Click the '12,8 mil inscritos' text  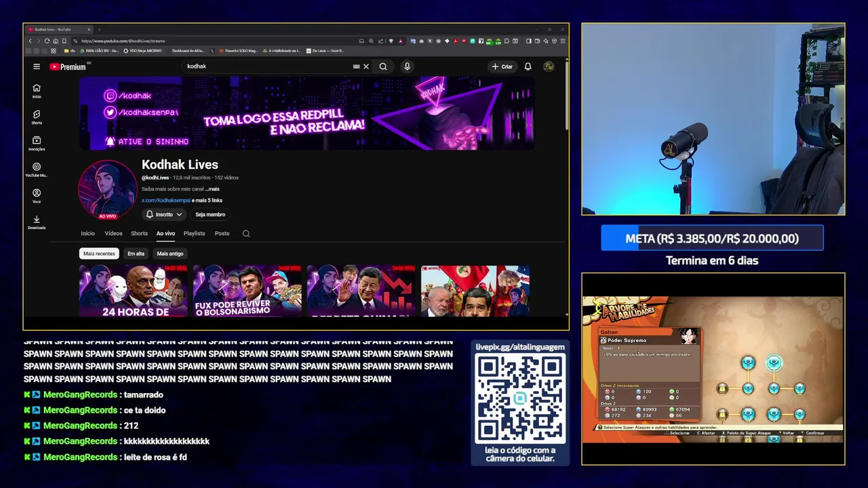(192, 178)
